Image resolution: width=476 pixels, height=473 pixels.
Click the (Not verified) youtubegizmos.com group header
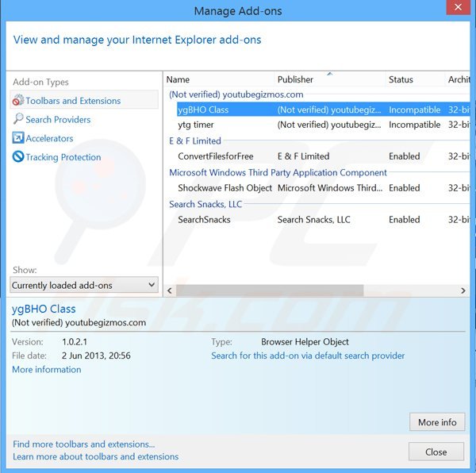236,94
